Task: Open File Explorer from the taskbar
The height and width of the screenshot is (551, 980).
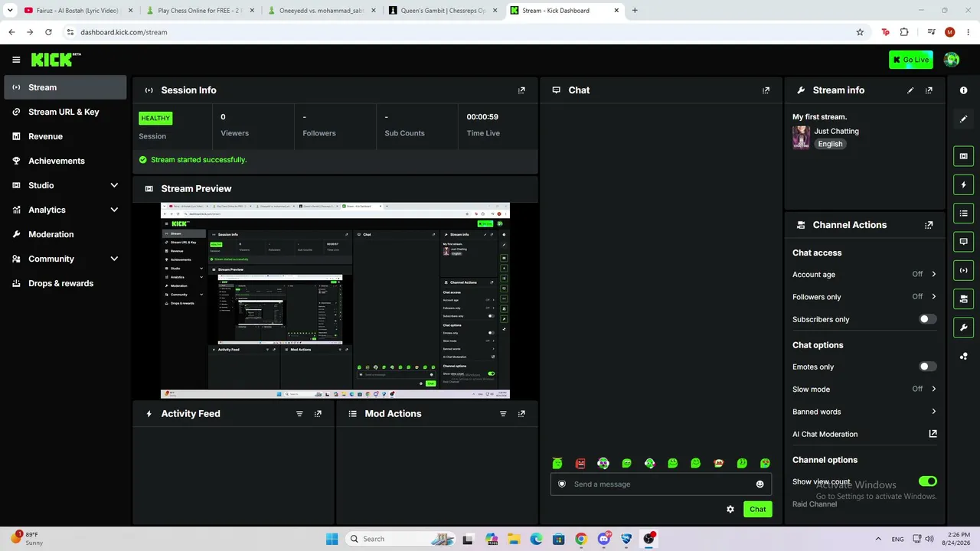Action: [514, 539]
